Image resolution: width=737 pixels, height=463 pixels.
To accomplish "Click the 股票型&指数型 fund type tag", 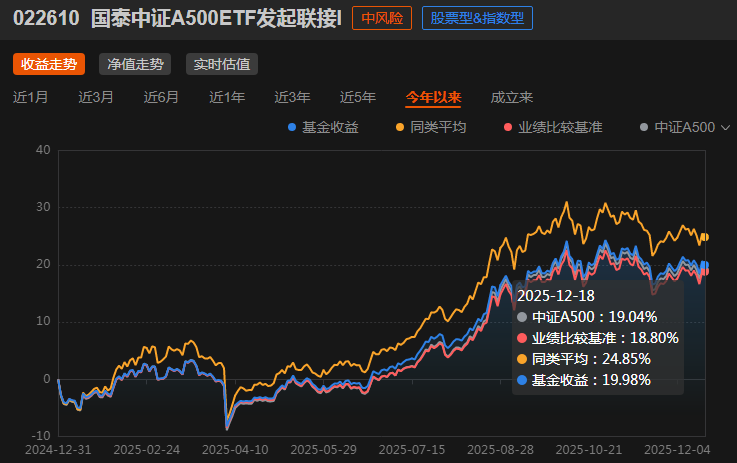I will pos(477,18).
